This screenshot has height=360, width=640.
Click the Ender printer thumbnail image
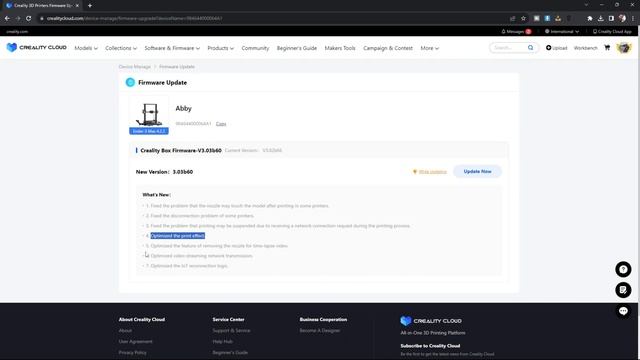(x=149, y=114)
